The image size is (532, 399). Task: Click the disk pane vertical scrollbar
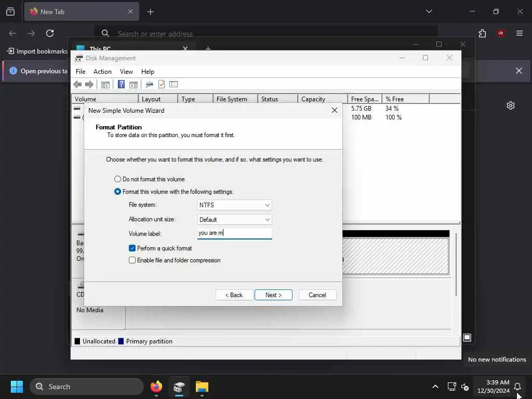[456, 264]
